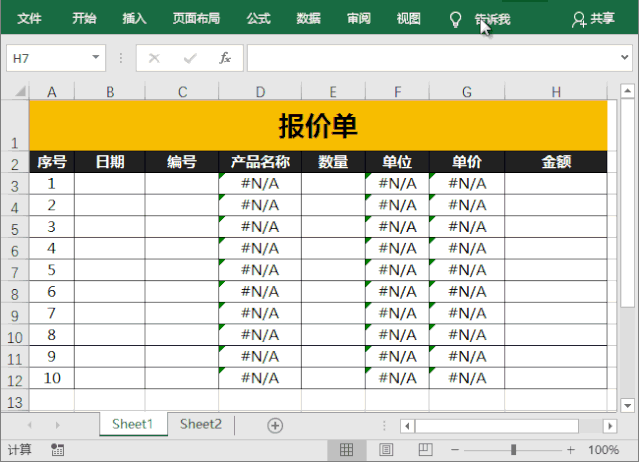This screenshot has width=639, height=462.
Task: Click the #N/A cell in D3
Action: [260, 183]
